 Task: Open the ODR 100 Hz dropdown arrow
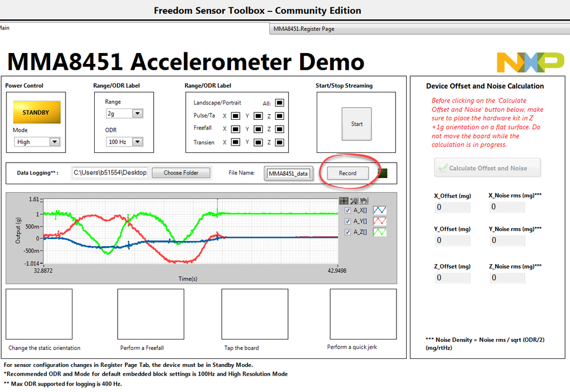pos(138,142)
